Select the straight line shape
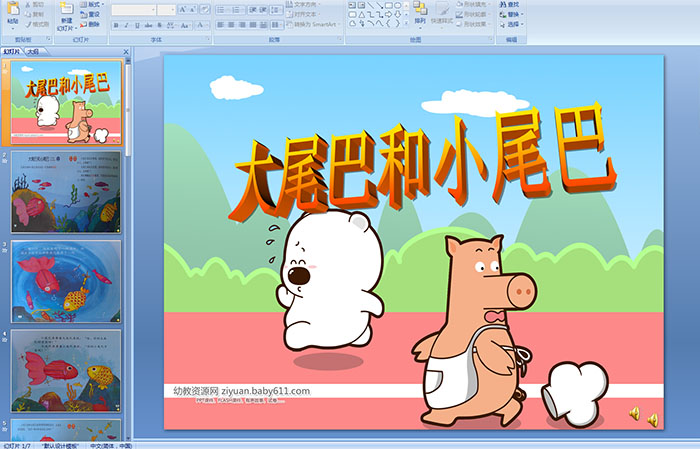The image size is (700, 449). click(371, 5)
